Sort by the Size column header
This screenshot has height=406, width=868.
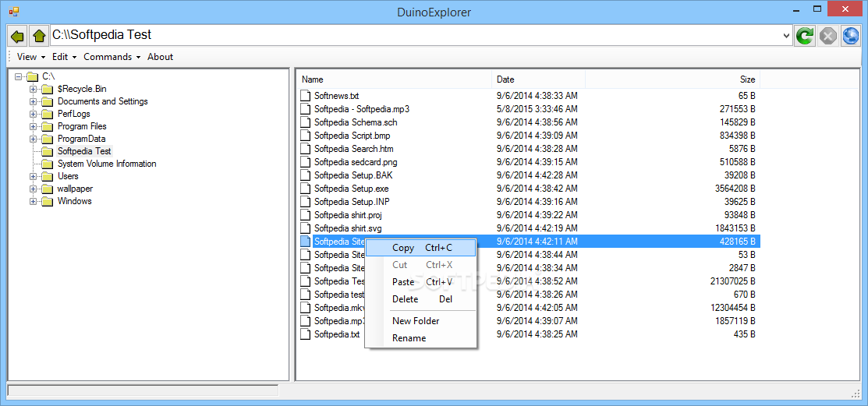click(x=672, y=79)
